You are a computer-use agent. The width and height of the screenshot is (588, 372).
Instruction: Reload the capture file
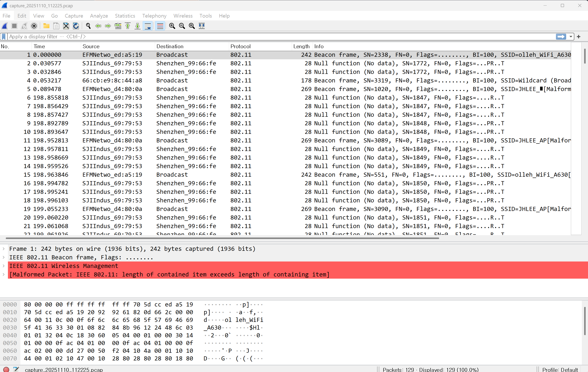click(76, 26)
